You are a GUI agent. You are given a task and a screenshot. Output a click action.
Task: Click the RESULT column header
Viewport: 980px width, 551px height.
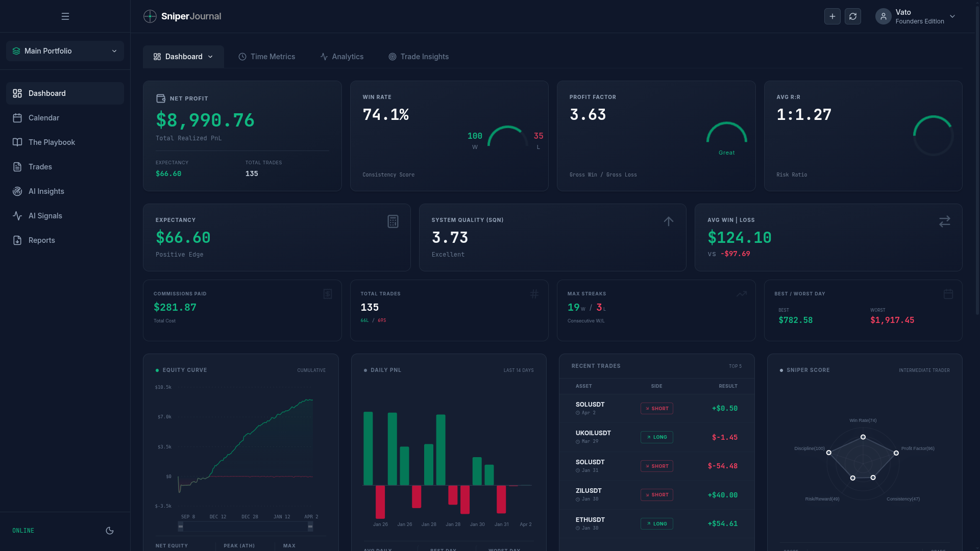(x=728, y=386)
